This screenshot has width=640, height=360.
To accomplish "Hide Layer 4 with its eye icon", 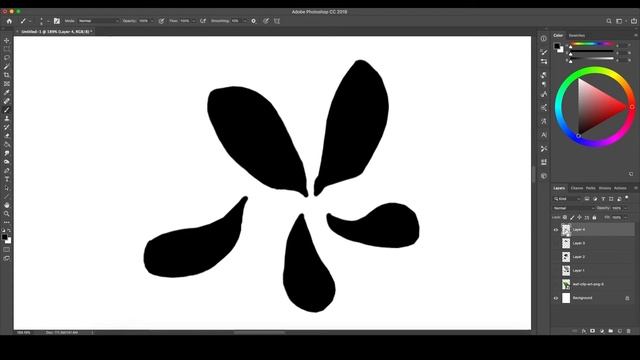I will coord(556,230).
